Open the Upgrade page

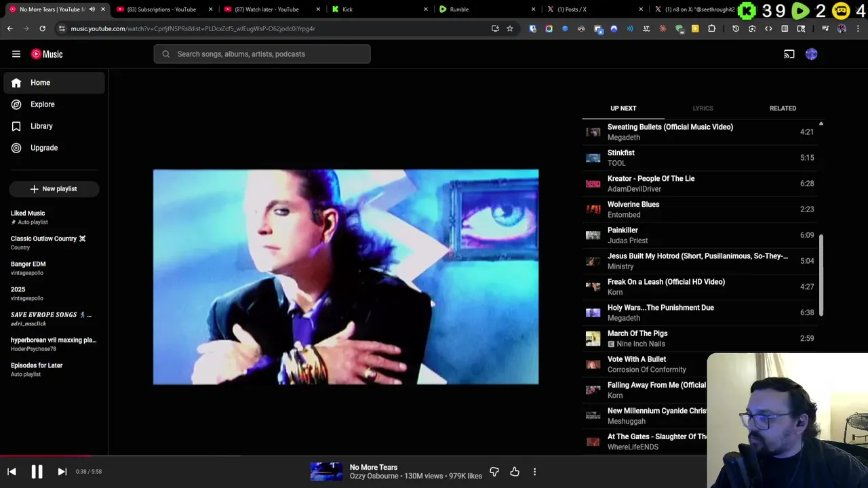coord(54,148)
